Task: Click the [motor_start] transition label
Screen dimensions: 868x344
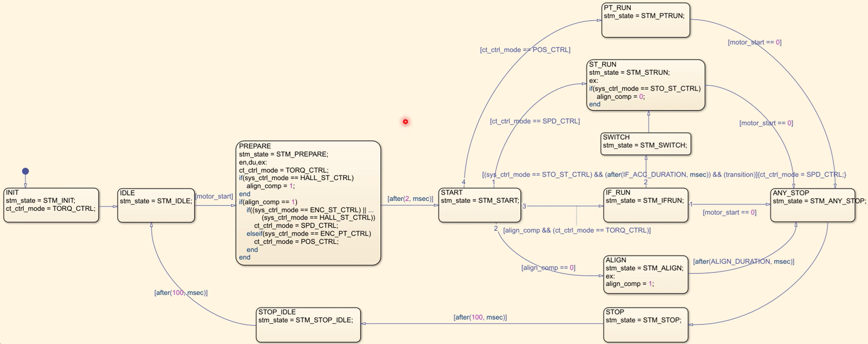Action: pos(214,196)
